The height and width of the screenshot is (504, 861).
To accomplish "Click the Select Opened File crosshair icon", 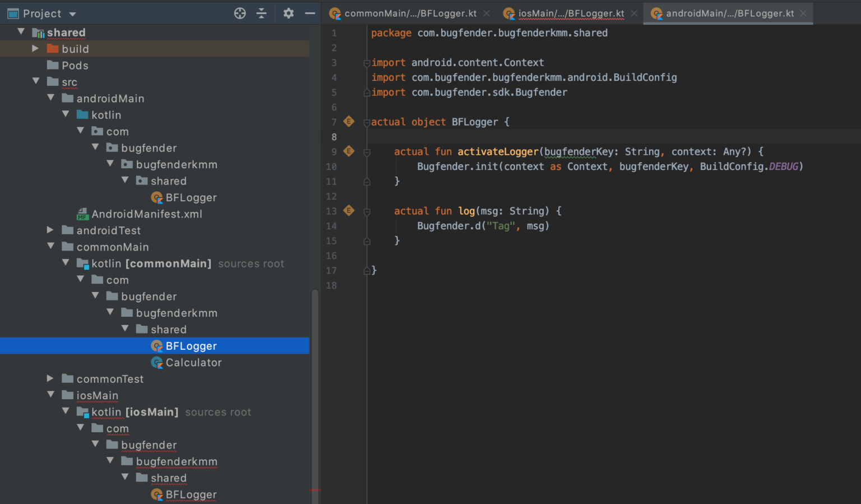I will pos(239,13).
